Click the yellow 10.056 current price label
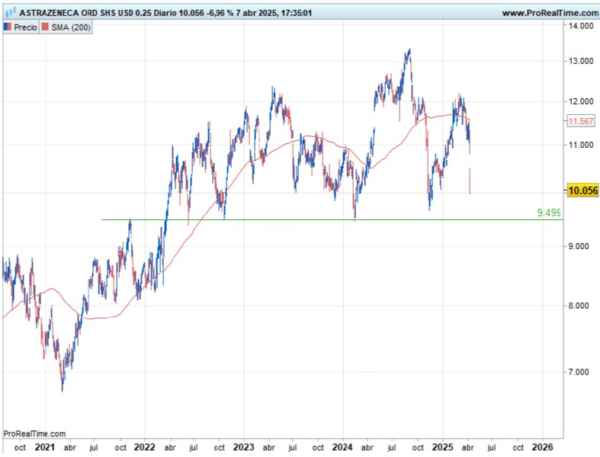The image size is (600, 457). click(581, 190)
